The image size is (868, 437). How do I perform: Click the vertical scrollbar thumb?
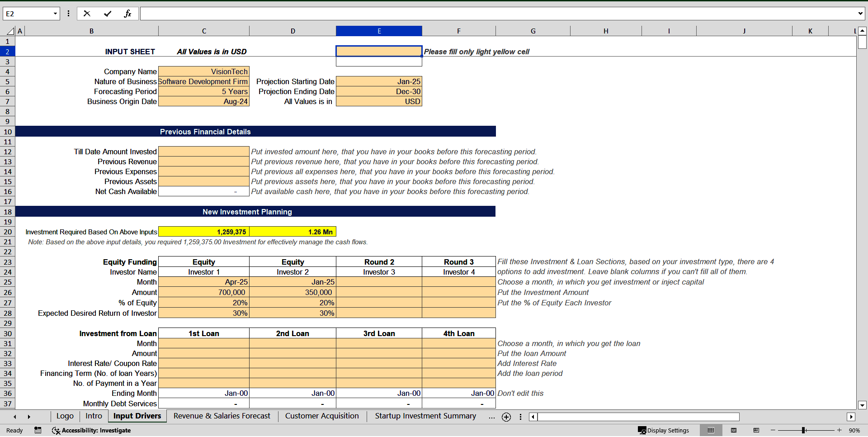[x=862, y=42]
